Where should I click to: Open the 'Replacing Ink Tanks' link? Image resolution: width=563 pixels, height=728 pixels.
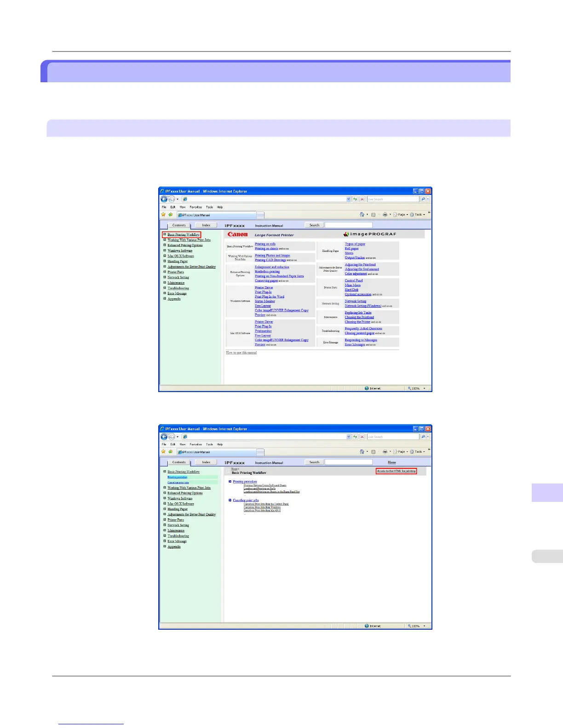[x=358, y=313]
